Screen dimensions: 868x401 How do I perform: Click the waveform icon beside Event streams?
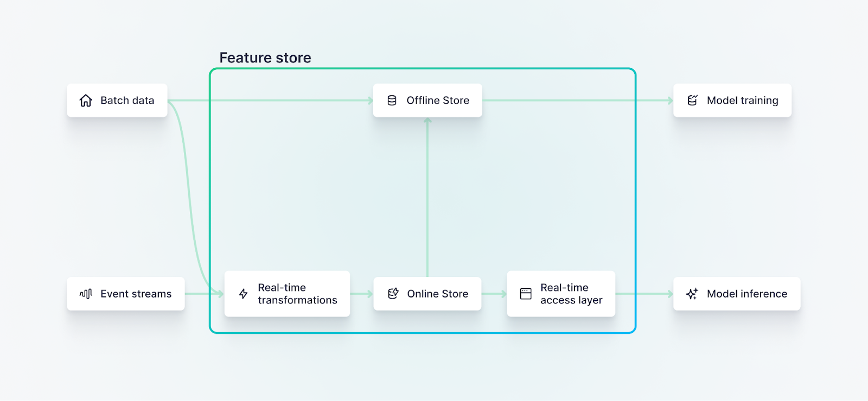tap(86, 294)
